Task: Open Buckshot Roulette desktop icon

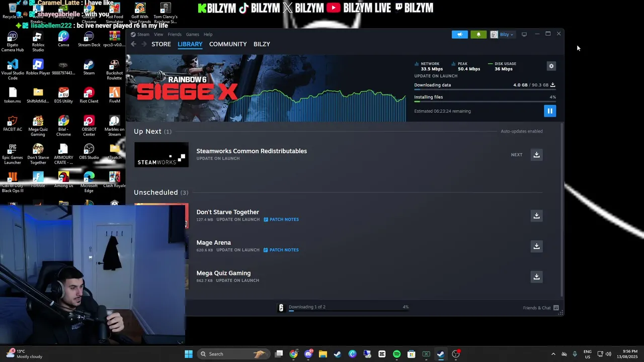Action: [114, 70]
